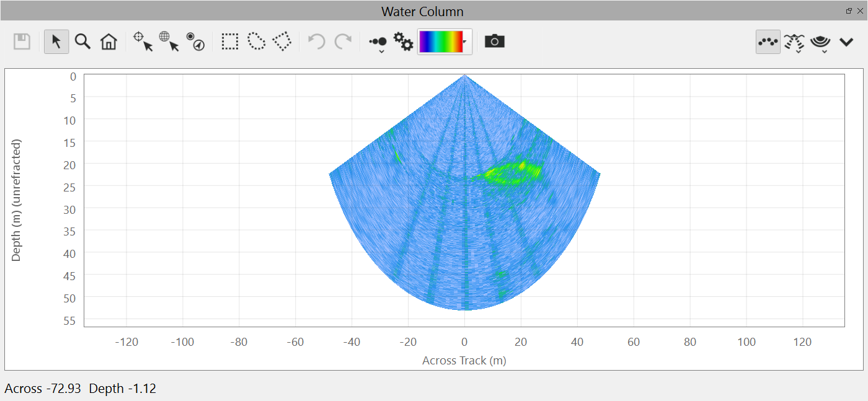Select the rectangle selection tool
The width and height of the screenshot is (868, 401).
click(x=230, y=42)
